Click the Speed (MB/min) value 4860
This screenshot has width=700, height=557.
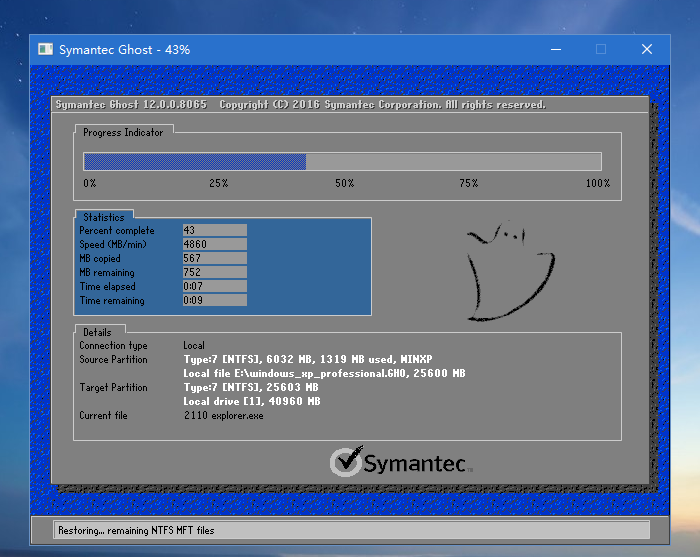(215, 244)
